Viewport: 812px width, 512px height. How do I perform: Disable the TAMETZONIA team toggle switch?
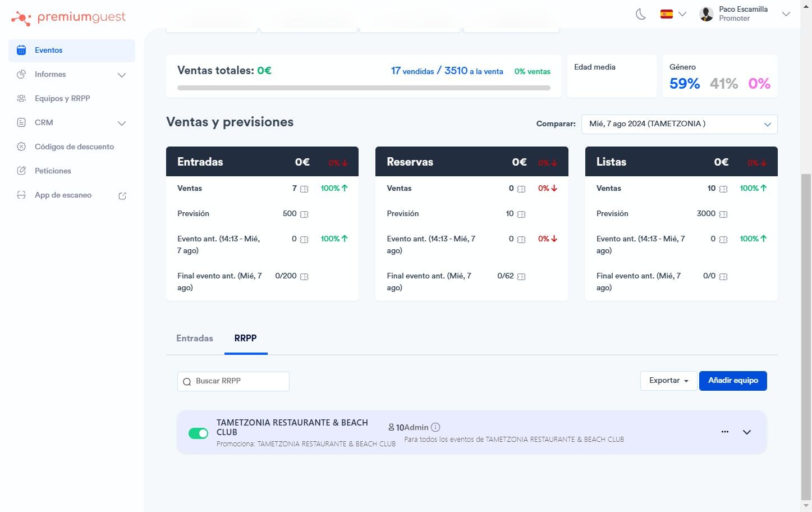198,433
